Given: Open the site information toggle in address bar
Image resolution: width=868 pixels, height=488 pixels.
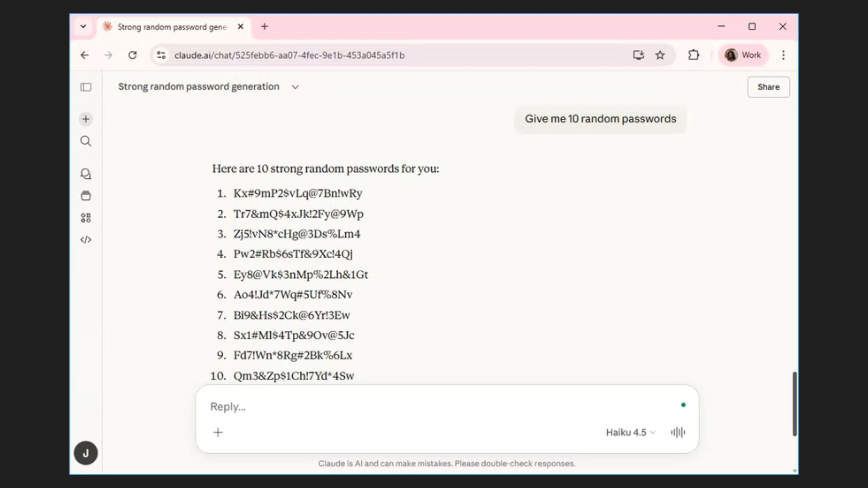Looking at the screenshot, I should [x=161, y=55].
